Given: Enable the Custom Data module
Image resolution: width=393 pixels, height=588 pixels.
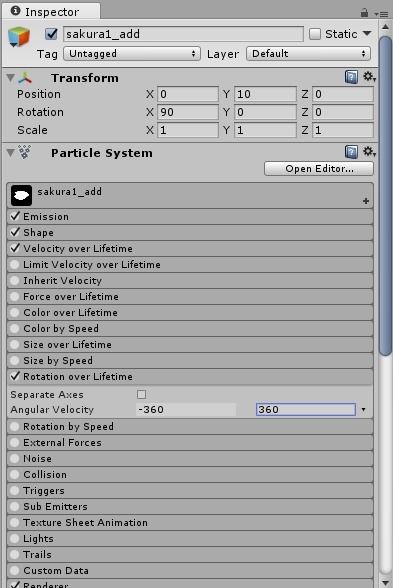Looking at the screenshot, I should click(x=15, y=570).
